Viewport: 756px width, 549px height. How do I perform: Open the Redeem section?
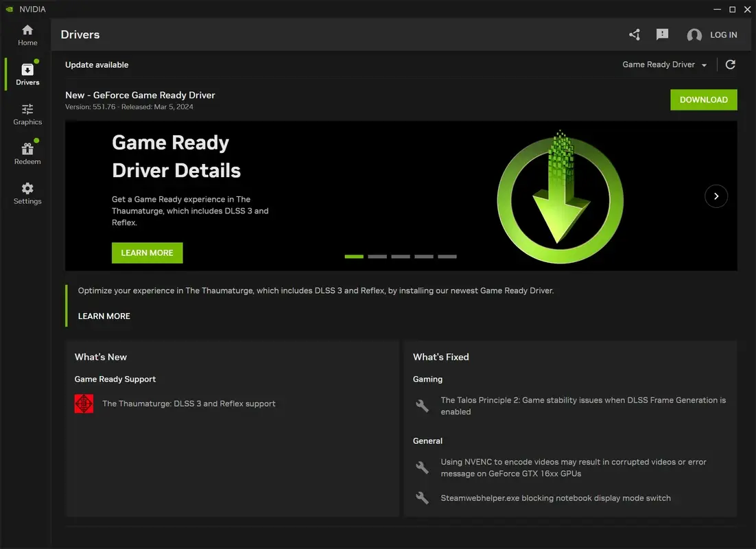pyautogui.click(x=27, y=152)
